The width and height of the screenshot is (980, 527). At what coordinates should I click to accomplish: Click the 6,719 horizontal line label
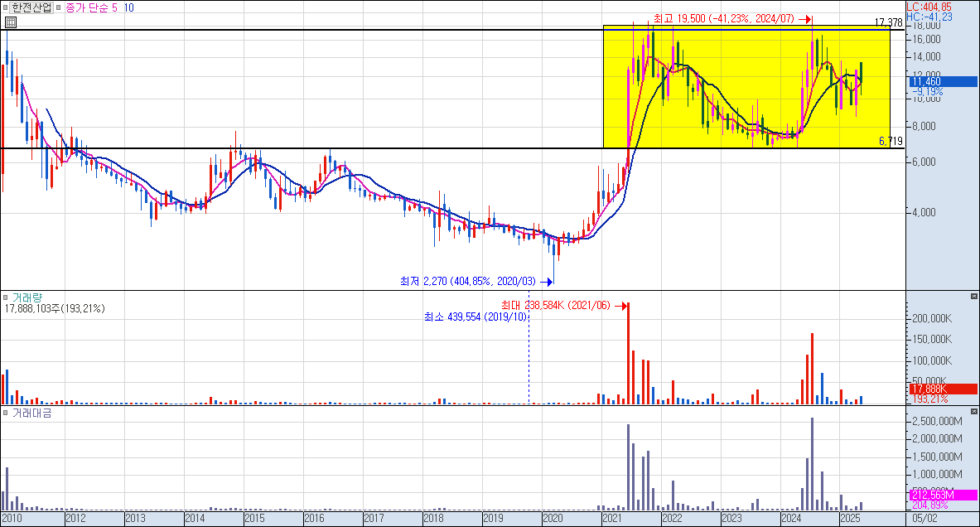[891, 142]
